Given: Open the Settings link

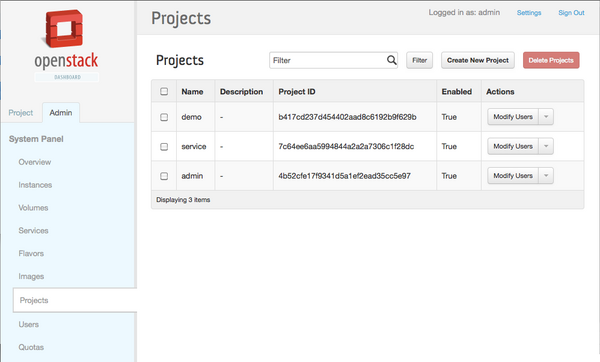Looking at the screenshot, I should coord(529,13).
